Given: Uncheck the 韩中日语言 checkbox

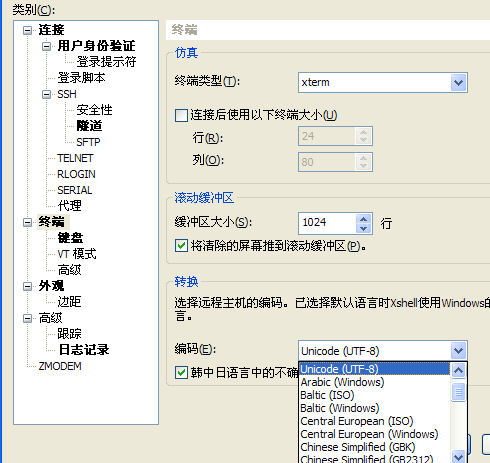Looking at the screenshot, I should click(181, 372).
